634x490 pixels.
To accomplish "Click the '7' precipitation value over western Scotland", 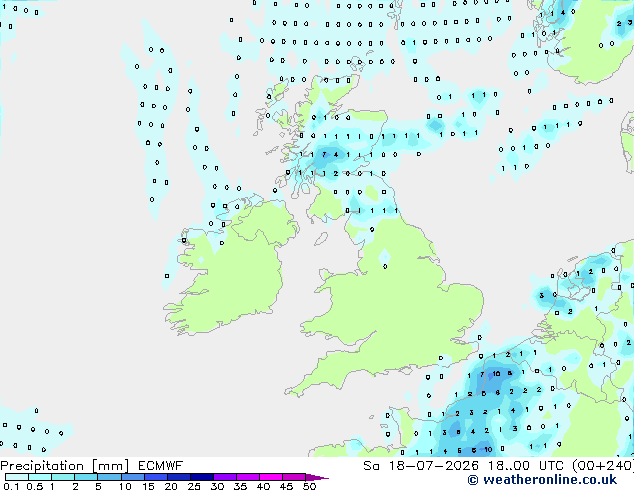I will (324, 154).
